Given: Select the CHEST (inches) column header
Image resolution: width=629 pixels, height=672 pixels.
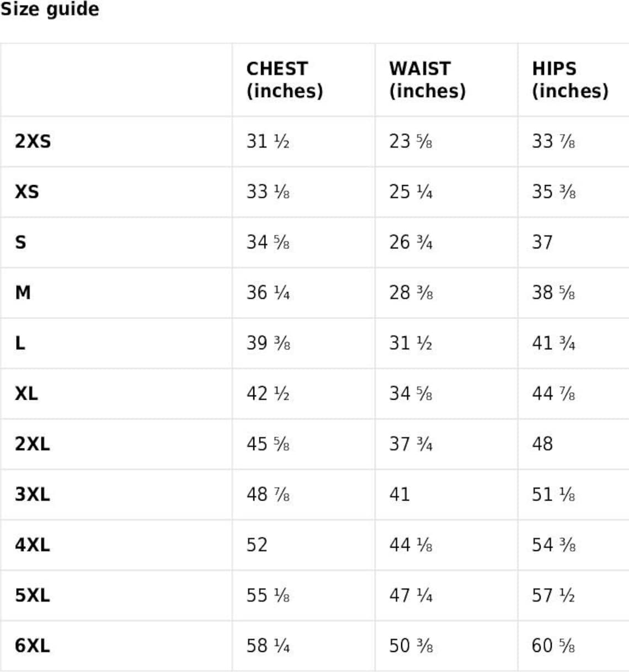Looking at the screenshot, I should point(285,80).
